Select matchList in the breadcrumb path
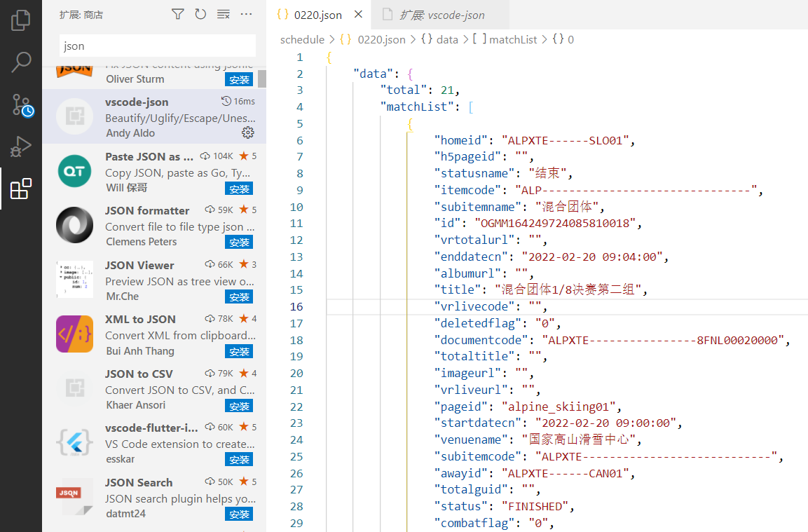Viewport: 808px width, 532px height. (x=513, y=40)
